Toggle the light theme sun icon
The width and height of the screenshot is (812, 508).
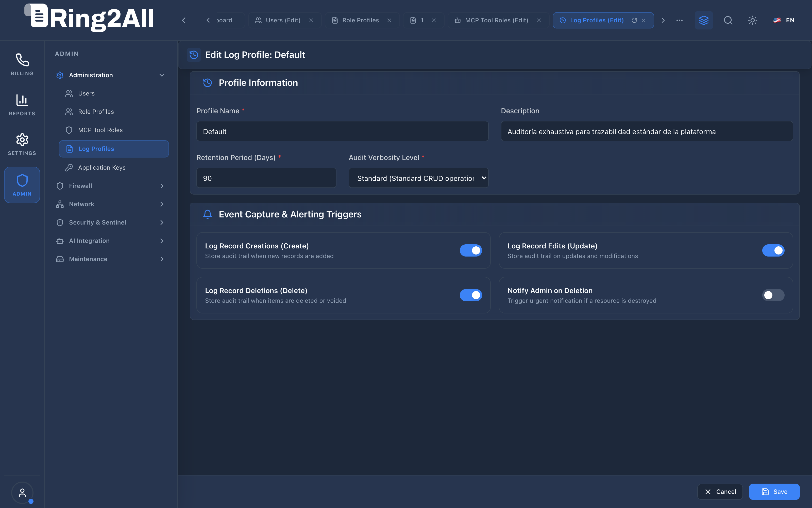pyautogui.click(x=753, y=20)
